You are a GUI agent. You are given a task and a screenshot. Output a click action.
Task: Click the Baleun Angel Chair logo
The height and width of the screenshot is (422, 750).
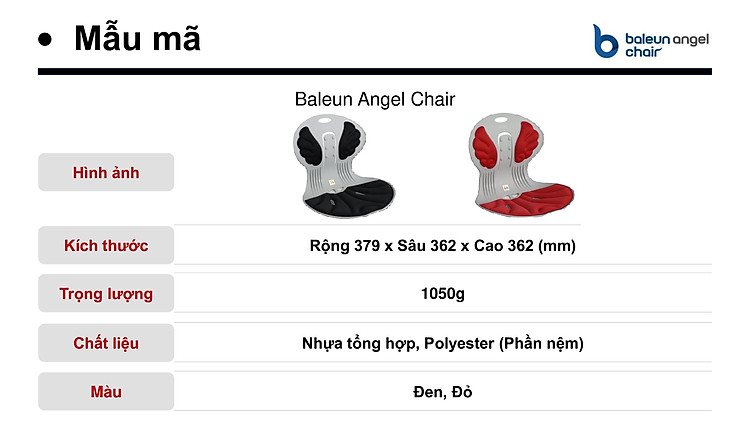651,41
